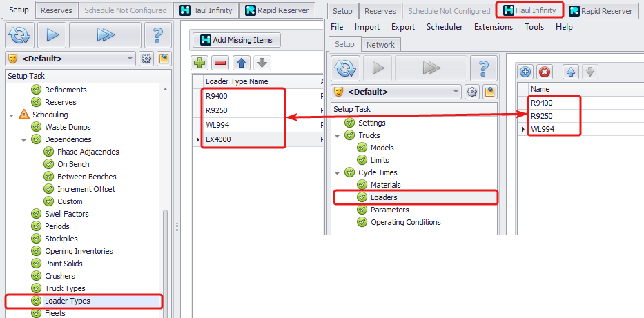Select Crushers setup task

click(60, 276)
